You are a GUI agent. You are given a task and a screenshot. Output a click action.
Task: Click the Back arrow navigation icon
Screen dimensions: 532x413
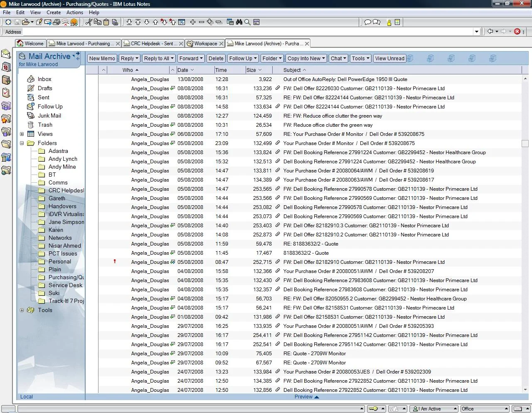coord(490,32)
